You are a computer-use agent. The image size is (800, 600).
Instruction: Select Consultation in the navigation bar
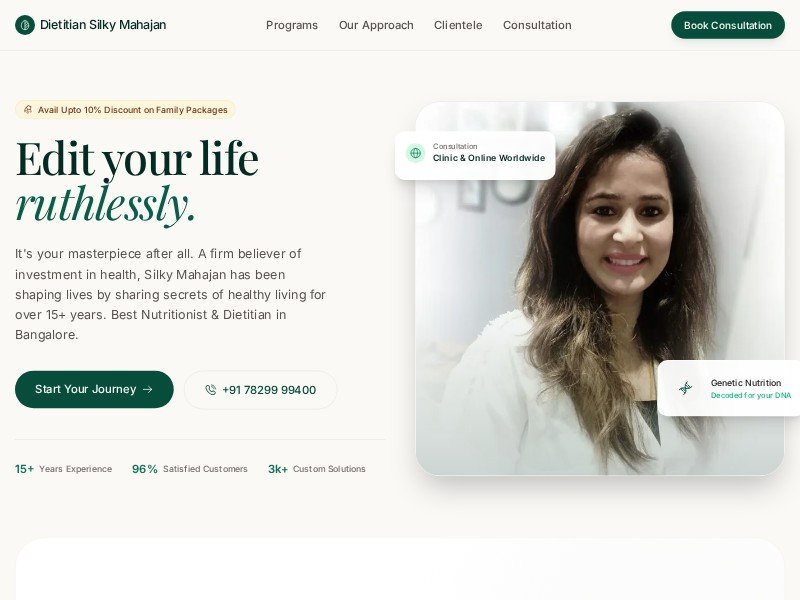(537, 25)
